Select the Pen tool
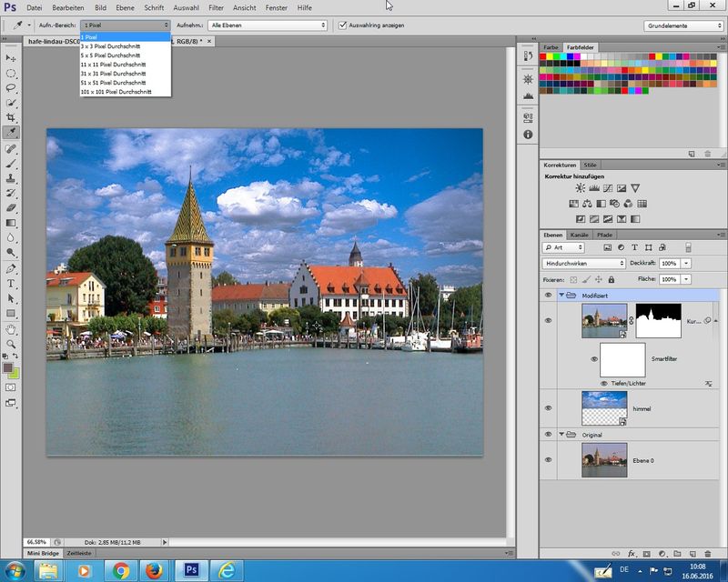This screenshot has width=728, height=582. point(11,268)
